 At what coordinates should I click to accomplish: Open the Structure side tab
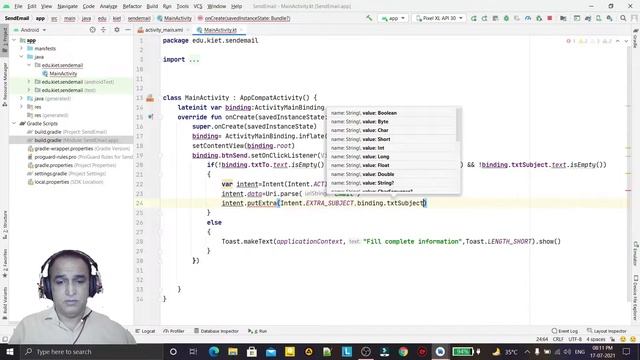[4, 225]
